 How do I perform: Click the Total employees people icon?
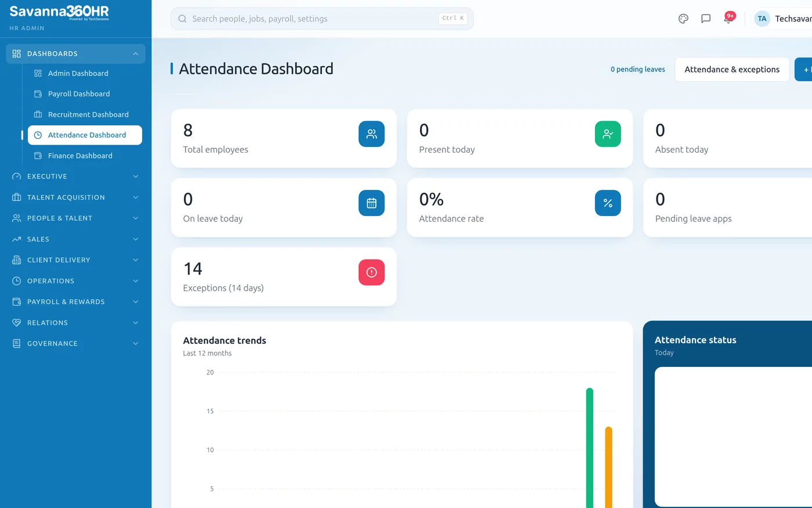click(372, 134)
